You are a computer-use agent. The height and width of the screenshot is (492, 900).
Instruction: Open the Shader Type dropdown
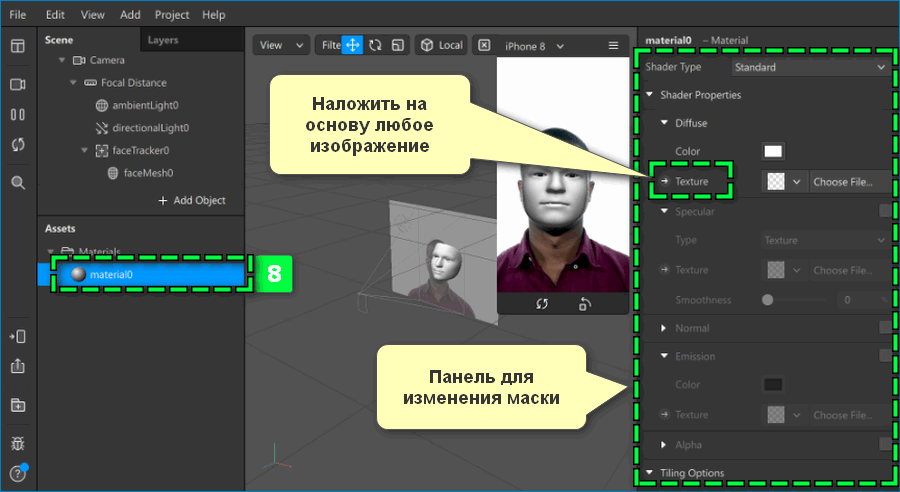pyautogui.click(x=808, y=68)
